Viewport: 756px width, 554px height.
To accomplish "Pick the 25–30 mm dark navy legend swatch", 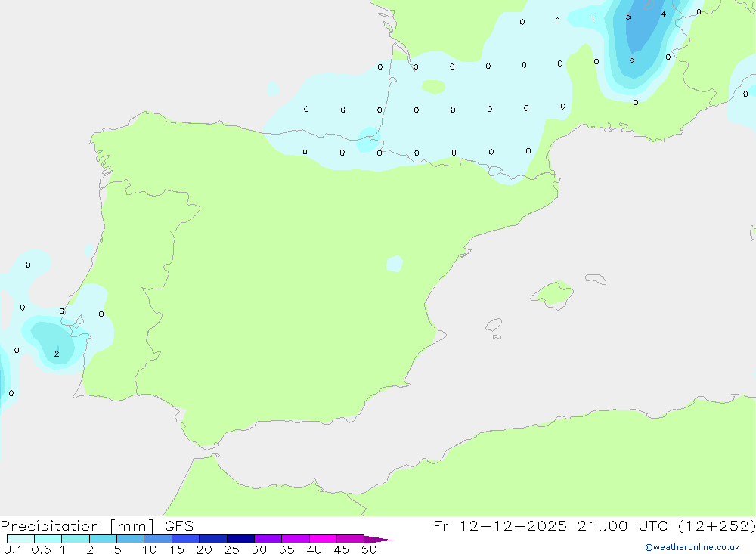I will point(240,539).
